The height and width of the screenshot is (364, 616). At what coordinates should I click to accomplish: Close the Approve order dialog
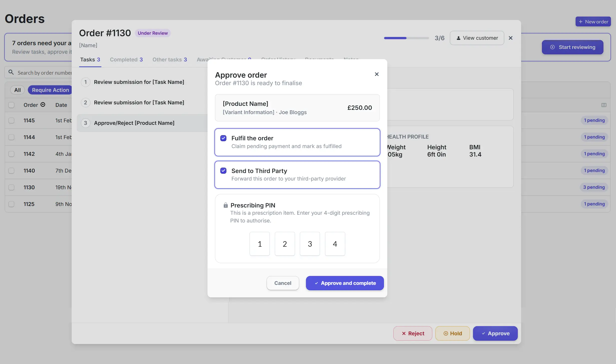377,74
